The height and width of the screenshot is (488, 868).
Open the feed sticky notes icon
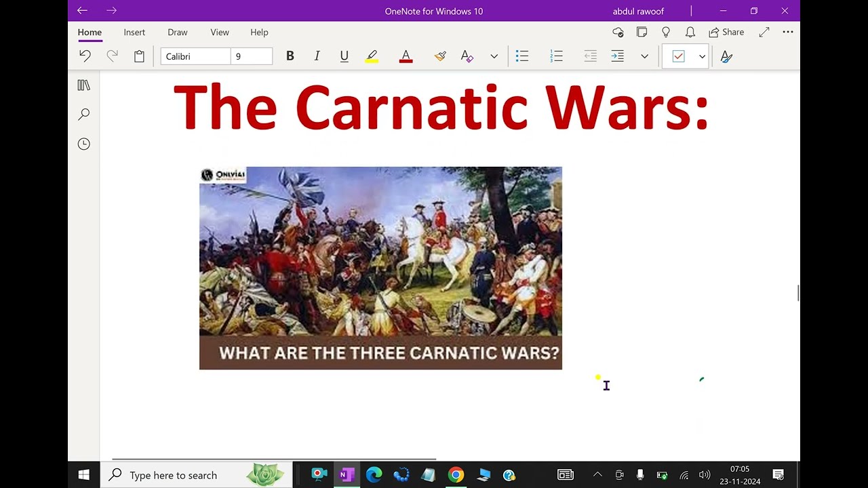[x=642, y=32]
